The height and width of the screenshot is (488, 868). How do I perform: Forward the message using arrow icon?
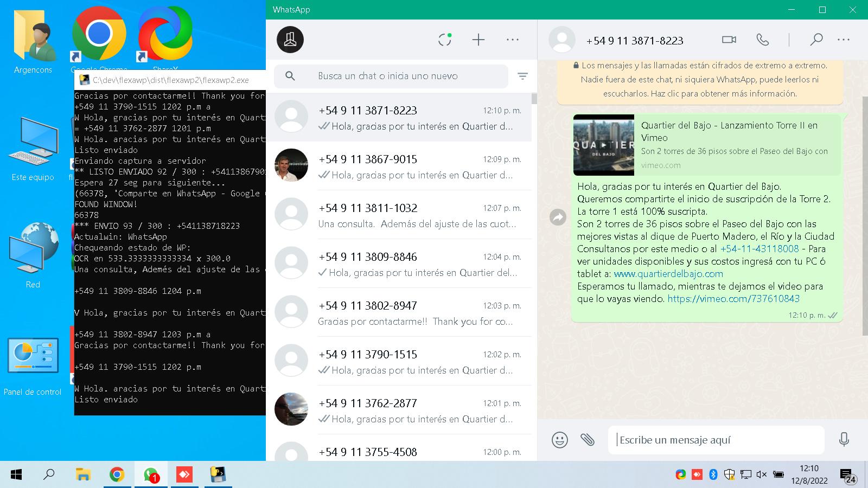tap(558, 217)
